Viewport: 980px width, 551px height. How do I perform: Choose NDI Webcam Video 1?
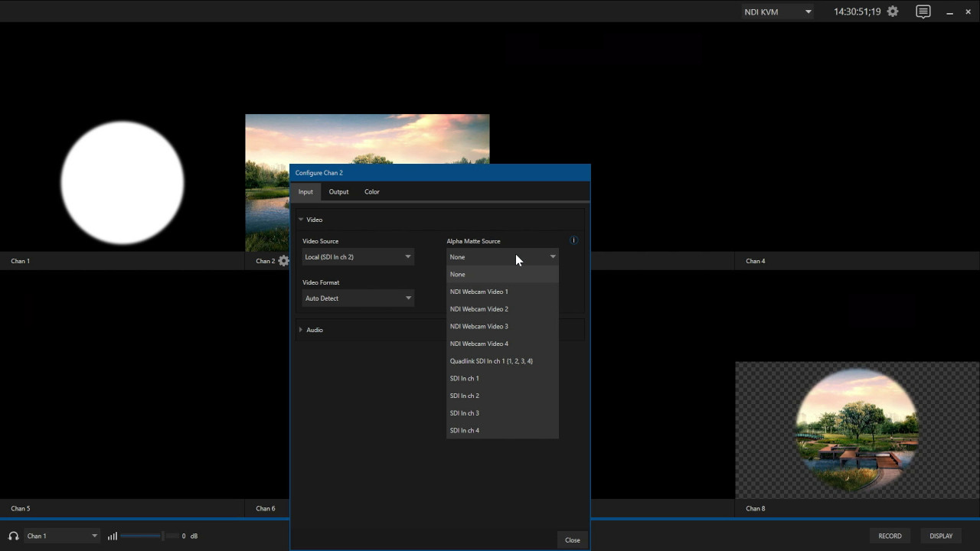[502, 292]
